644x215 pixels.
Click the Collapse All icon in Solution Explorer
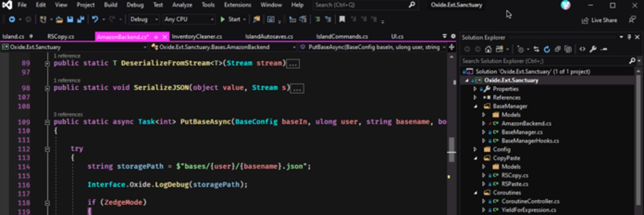[x=557, y=49]
